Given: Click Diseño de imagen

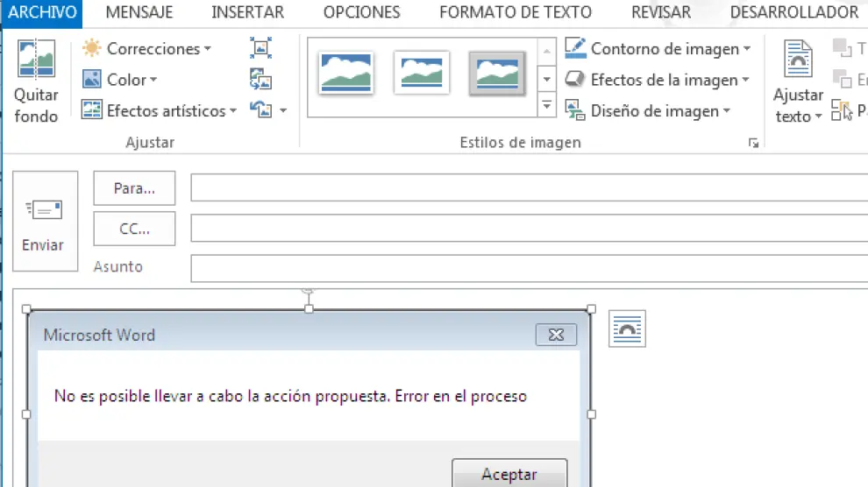Looking at the screenshot, I should click(x=649, y=111).
